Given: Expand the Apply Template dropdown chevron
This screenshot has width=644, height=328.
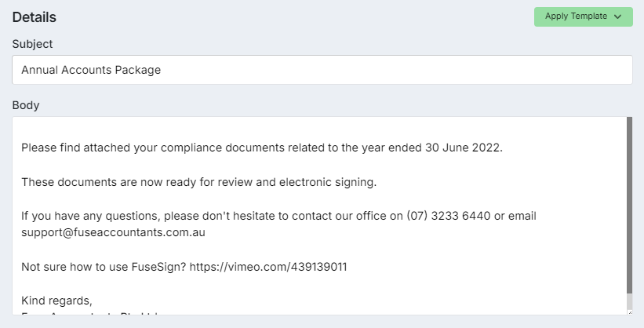Looking at the screenshot, I should coord(617,16).
